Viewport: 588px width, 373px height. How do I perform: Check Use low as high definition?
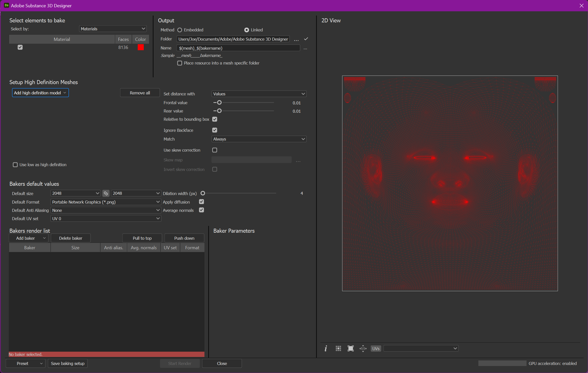pyautogui.click(x=15, y=165)
